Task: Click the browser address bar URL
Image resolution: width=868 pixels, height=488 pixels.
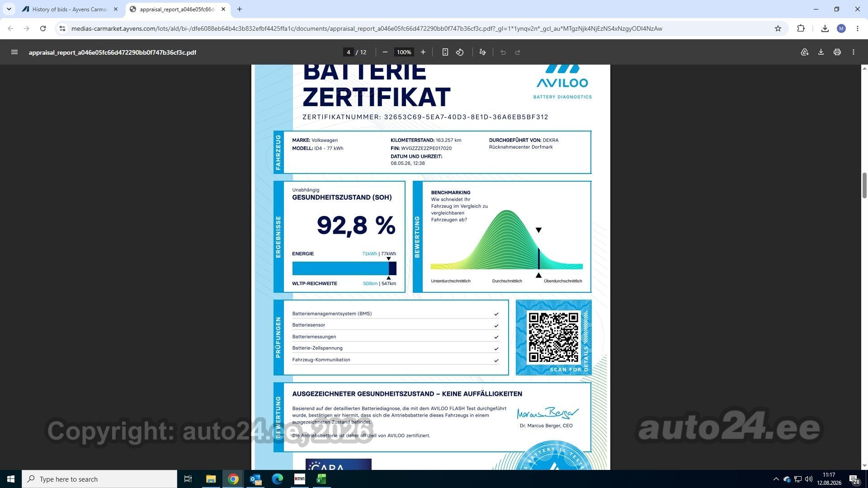Action: click(x=367, y=28)
